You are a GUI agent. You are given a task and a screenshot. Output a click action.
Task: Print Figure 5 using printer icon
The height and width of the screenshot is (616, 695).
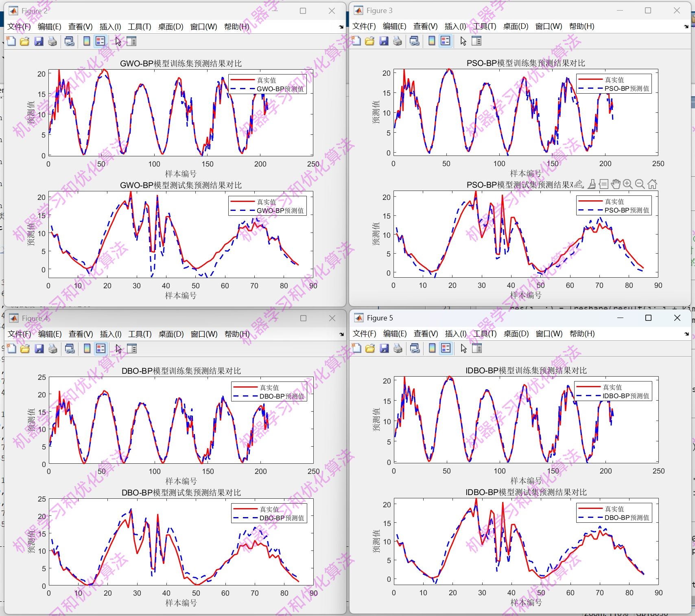398,348
